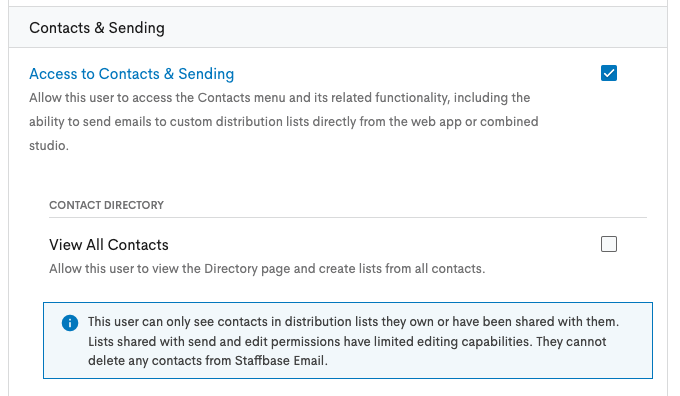Click the line 'delete any contacts from Staffbase Email.'
This screenshot has width=680, height=396.
[208, 360]
